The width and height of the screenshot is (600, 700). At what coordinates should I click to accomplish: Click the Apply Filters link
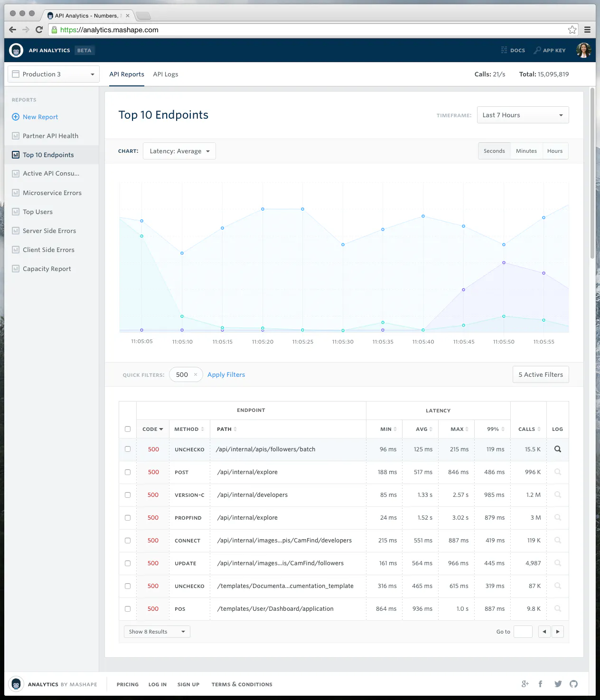tap(226, 374)
